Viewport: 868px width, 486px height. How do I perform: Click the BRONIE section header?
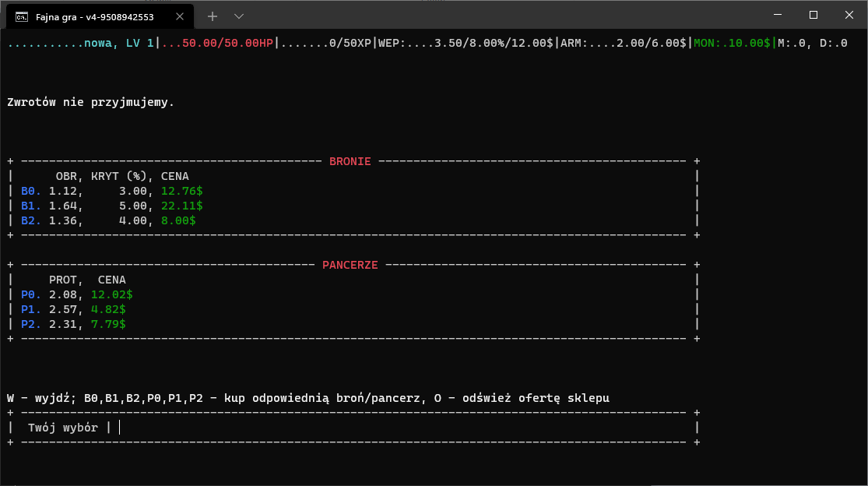(x=350, y=162)
